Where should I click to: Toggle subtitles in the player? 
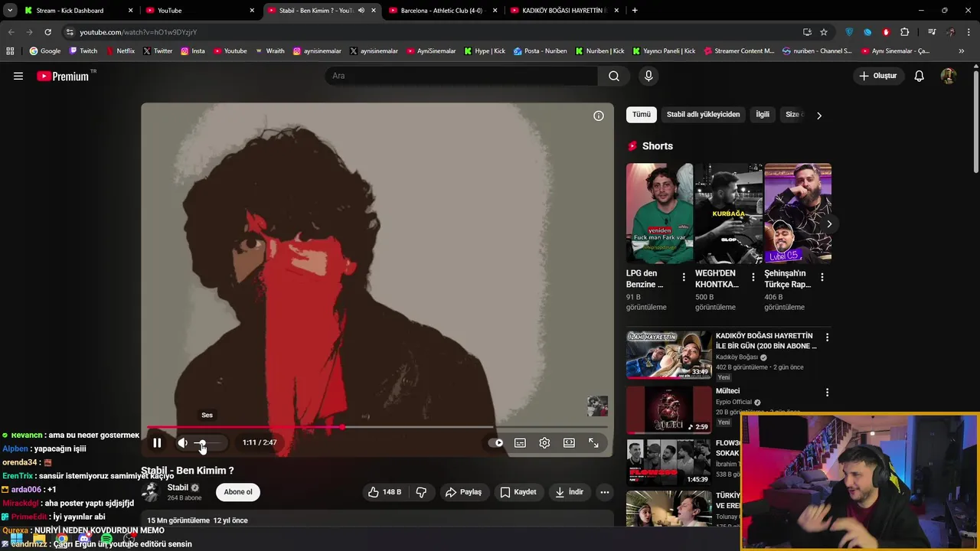520,442
